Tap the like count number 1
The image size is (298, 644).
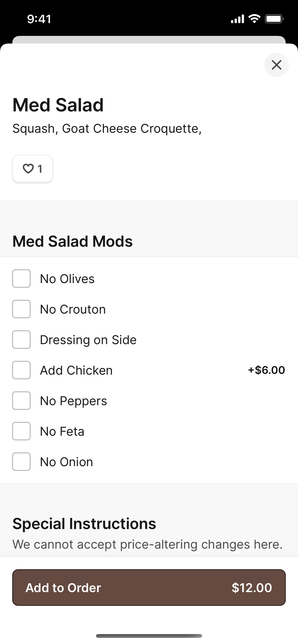click(x=40, y=169)
